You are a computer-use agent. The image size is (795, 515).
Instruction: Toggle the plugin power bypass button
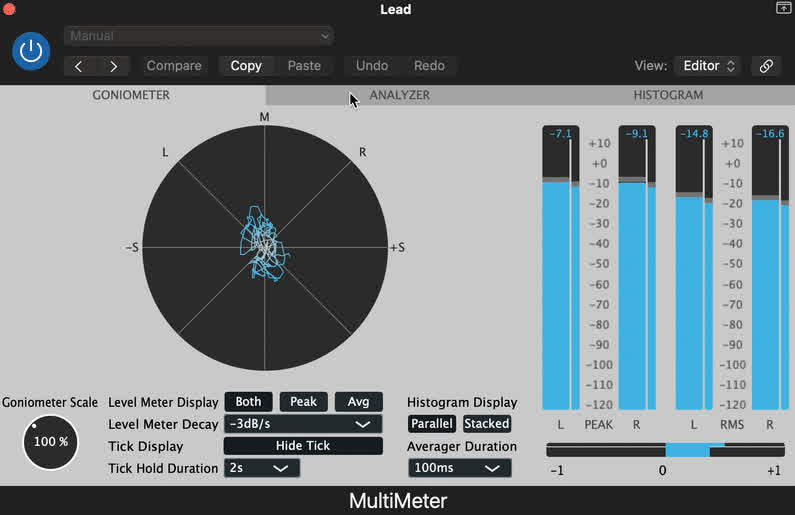click(x=31, y=51)
